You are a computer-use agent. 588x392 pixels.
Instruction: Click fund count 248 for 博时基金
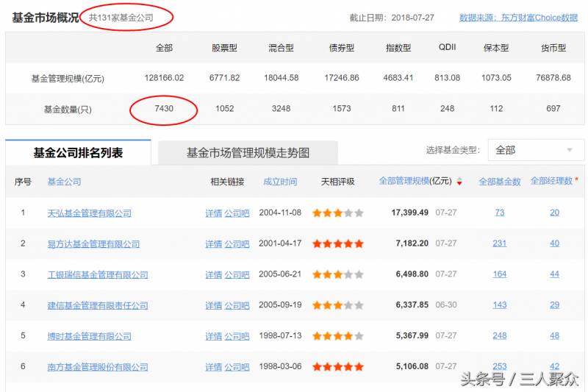pos(500,335)
